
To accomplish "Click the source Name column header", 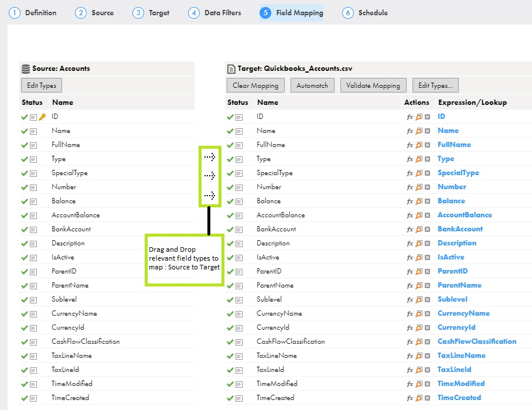I will click(x=63, y=102).
